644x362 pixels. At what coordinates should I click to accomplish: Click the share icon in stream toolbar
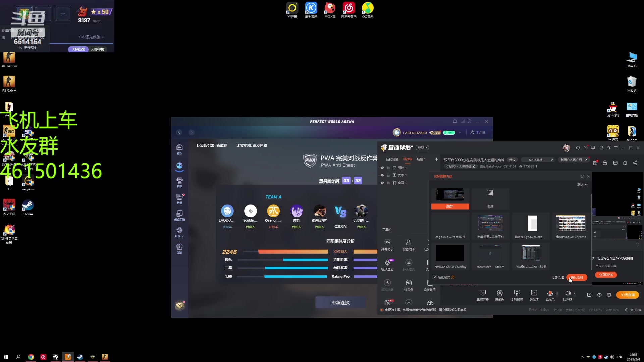click(x=635, y=163)
